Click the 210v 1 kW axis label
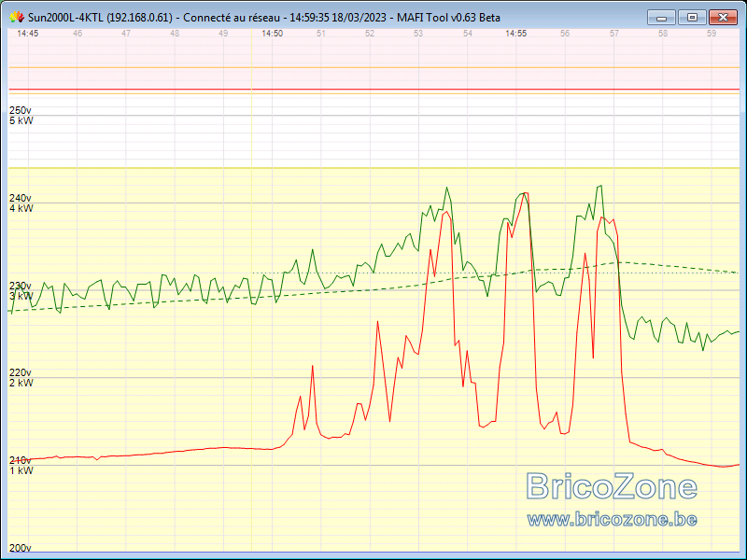This screenshot has width=747, height=560. (21, 466)
